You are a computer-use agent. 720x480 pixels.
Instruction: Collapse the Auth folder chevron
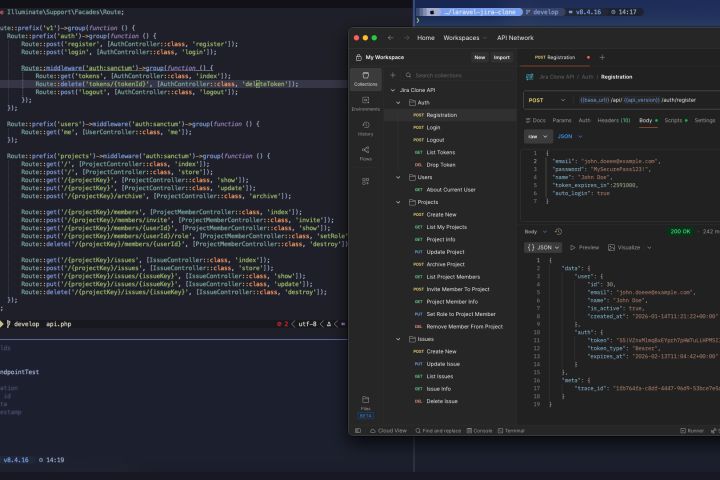click(x=398, y=102)
